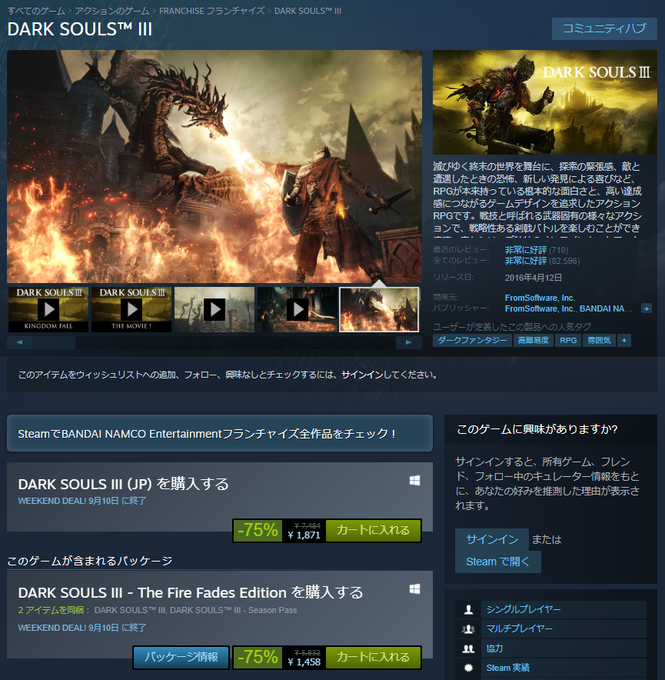Go to すべてのゲーム breadcrumb link
665x680 pixels.
tap(36, 11)
